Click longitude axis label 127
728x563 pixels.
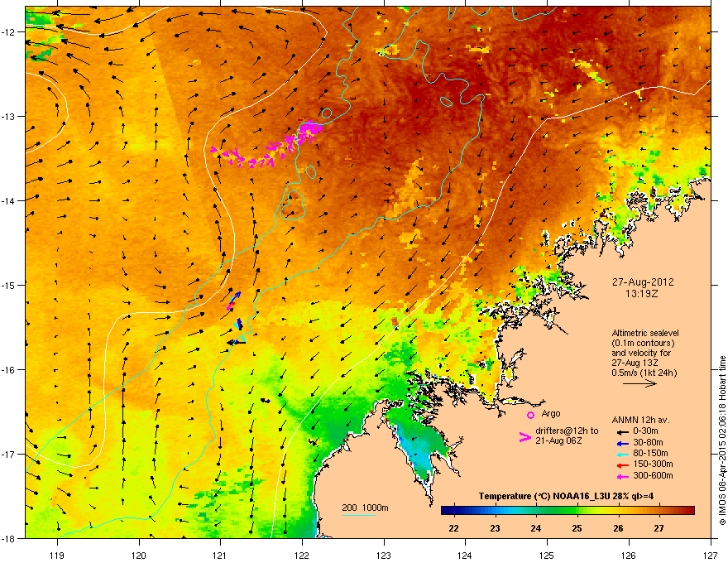[x=711, y=555]
